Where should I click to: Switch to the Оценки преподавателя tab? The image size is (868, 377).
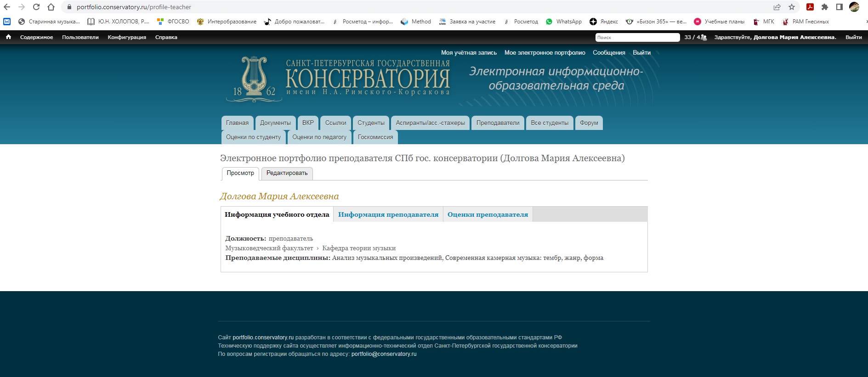[x=488, y=214]
